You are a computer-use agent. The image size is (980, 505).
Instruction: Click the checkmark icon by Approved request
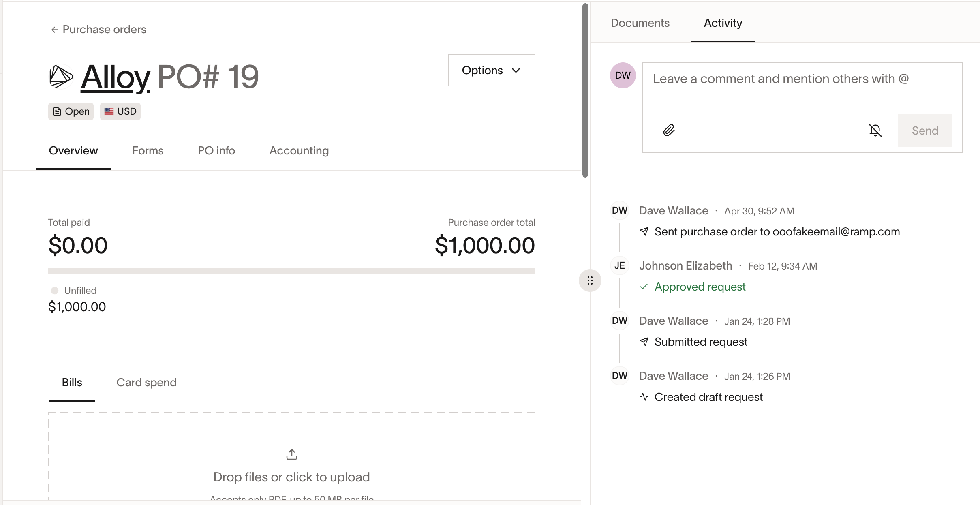click(x=644, y=287)
